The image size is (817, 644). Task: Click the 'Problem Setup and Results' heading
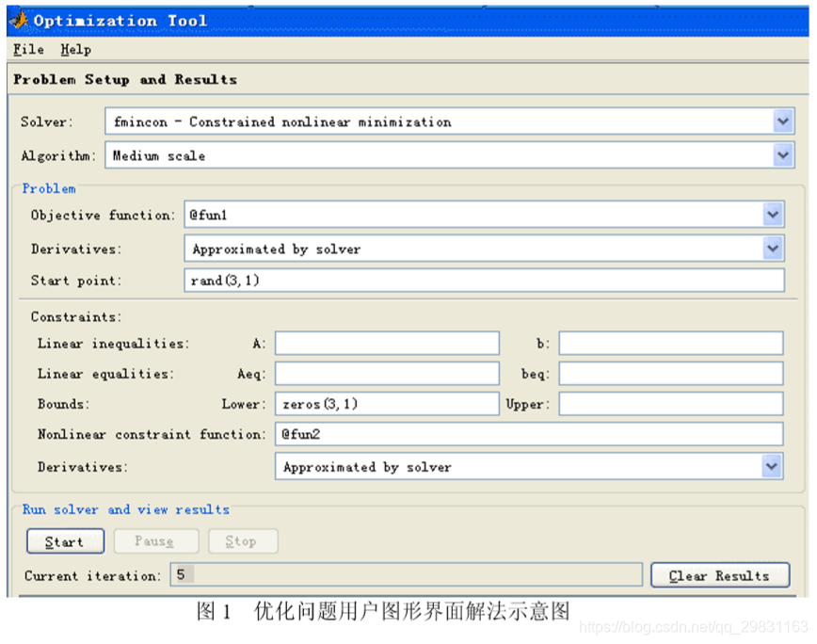(125, 80)
